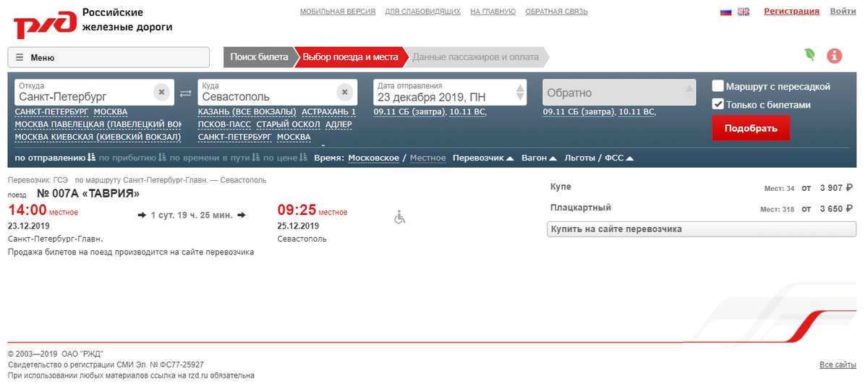Choose СТАРЫЙ ОСКОЛ destination suggestion
The image size is (868, 392).
[x=288, y=124]
